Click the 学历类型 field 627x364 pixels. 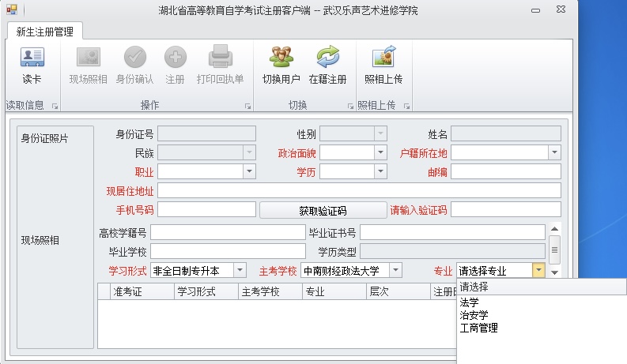452,251
